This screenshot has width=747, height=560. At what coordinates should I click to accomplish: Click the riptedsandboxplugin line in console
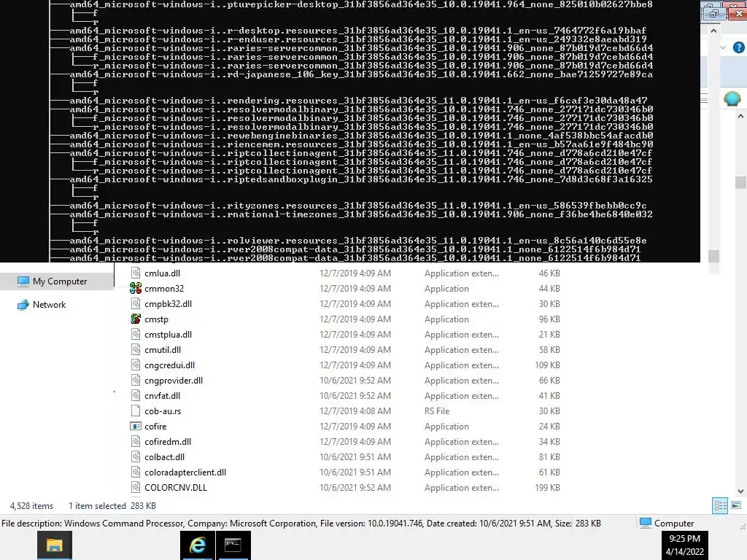click(x=361, y=179)
